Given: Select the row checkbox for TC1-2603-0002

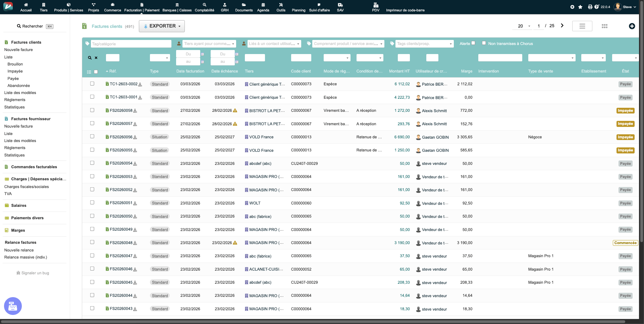Looking at the screenshot, I should [92, 84].
